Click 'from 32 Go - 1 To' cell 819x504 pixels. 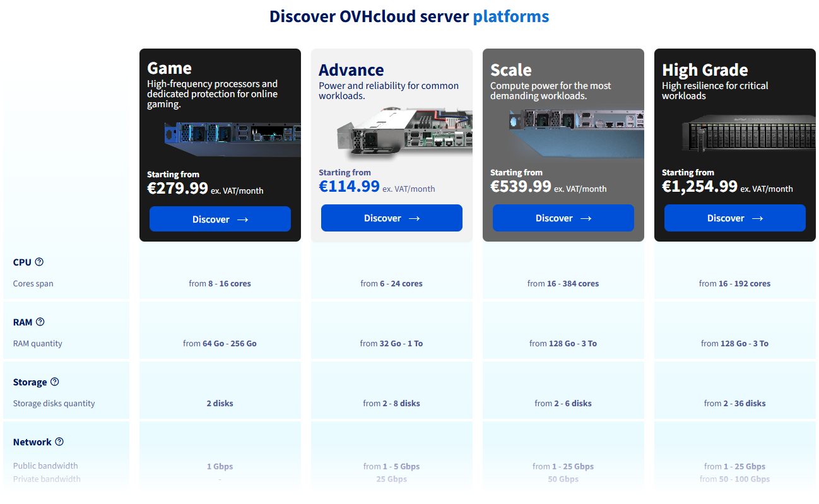[x=392, y=344]
